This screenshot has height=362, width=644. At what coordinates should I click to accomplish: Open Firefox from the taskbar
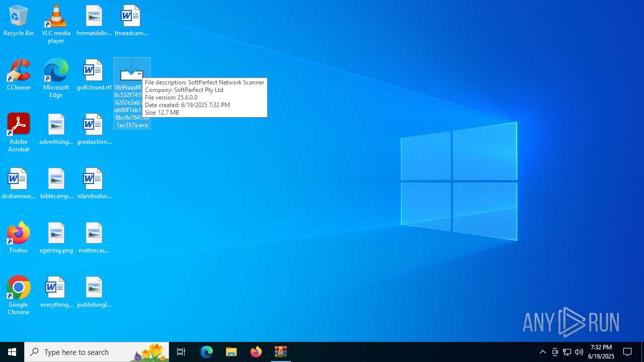(x=256, y=352)
